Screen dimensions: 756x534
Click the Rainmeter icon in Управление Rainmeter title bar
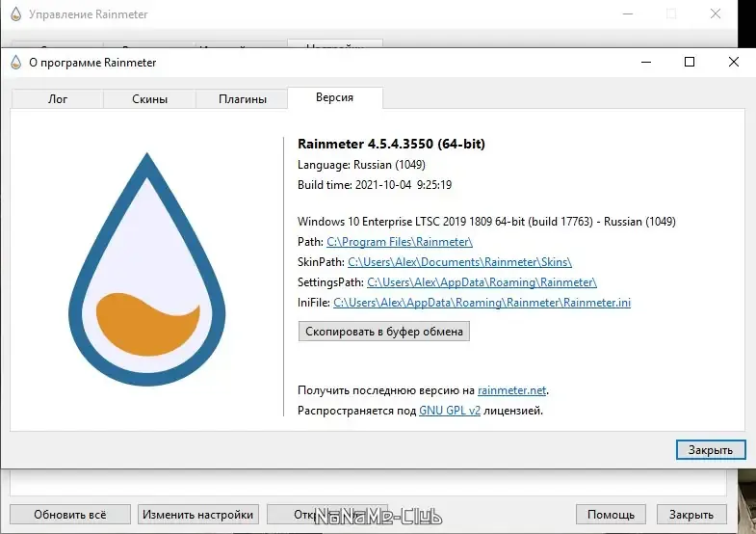coord(16,14)
